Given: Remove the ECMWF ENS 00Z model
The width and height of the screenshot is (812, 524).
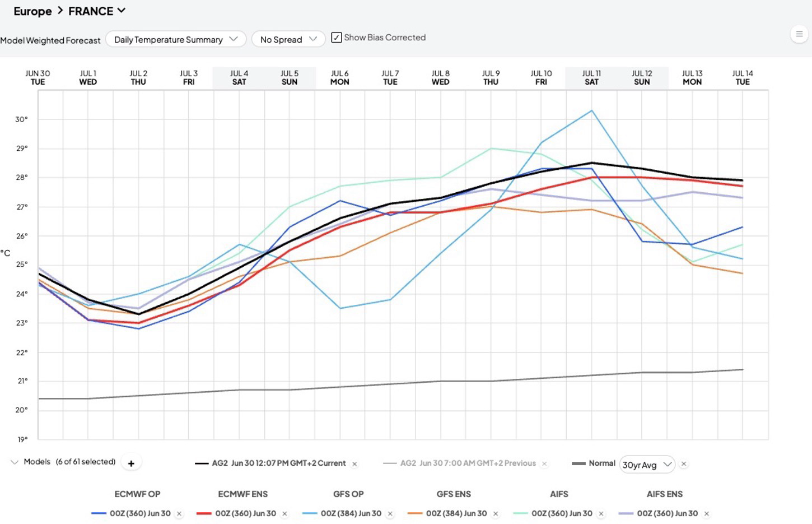Looking at the screenshot, I should point(284,514).
